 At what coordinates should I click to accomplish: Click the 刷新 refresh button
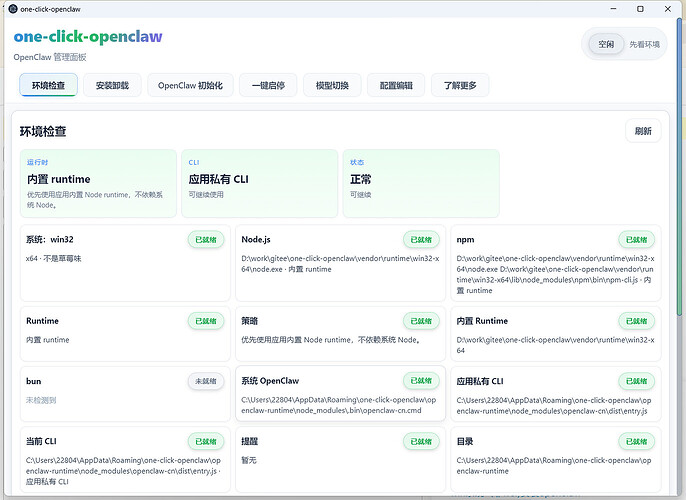click(x=643, y=131)
